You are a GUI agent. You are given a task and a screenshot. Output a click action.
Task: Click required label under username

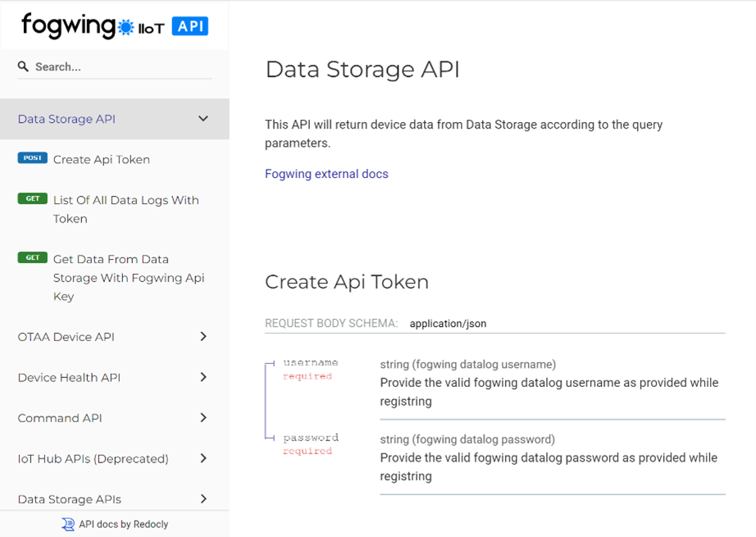(x=307, y=376)
